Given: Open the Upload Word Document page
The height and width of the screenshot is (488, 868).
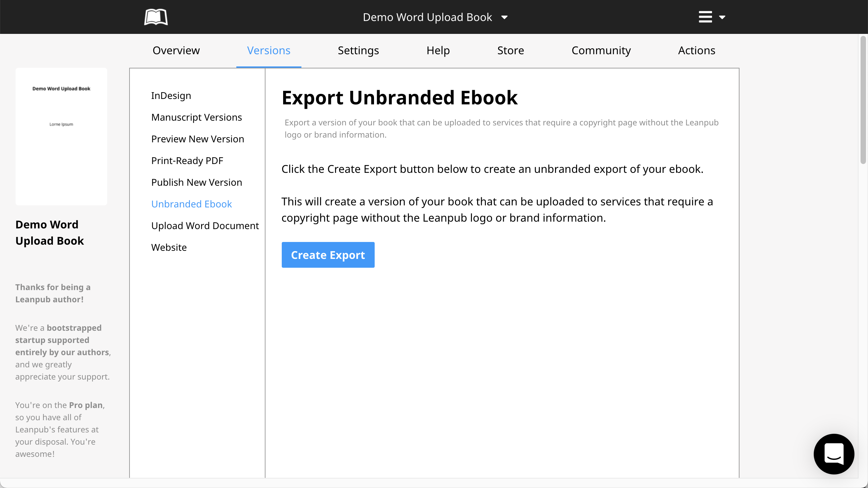Looking at the screenshot, I should pyautogui.click(x=205, y=226).
